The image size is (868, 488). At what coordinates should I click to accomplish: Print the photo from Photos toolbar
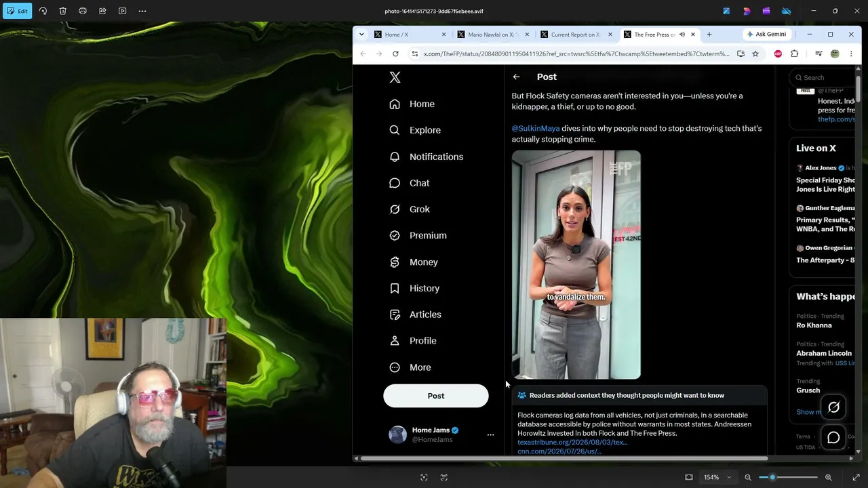(x=83, y=11)
